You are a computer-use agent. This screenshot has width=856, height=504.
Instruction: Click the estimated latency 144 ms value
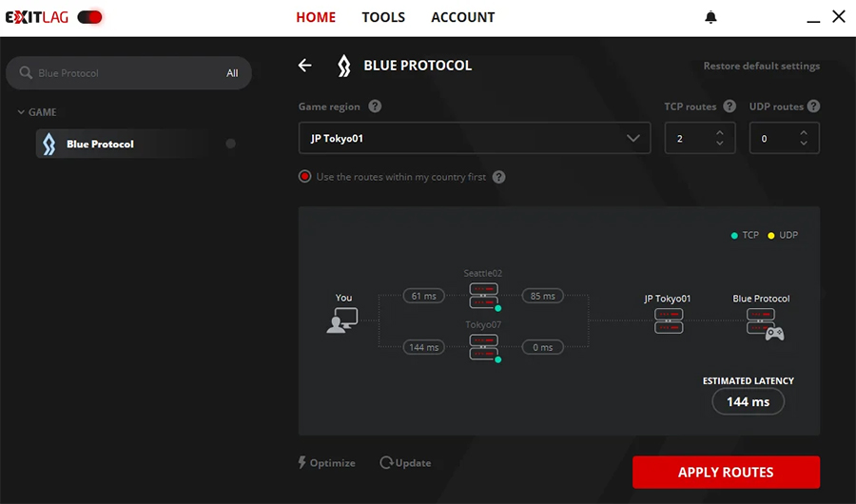click(x=748, y=401)
